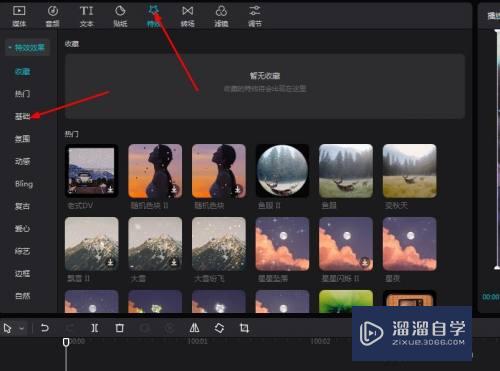
Task: Open the 转场 transitions tab
Action: point(188,16)
